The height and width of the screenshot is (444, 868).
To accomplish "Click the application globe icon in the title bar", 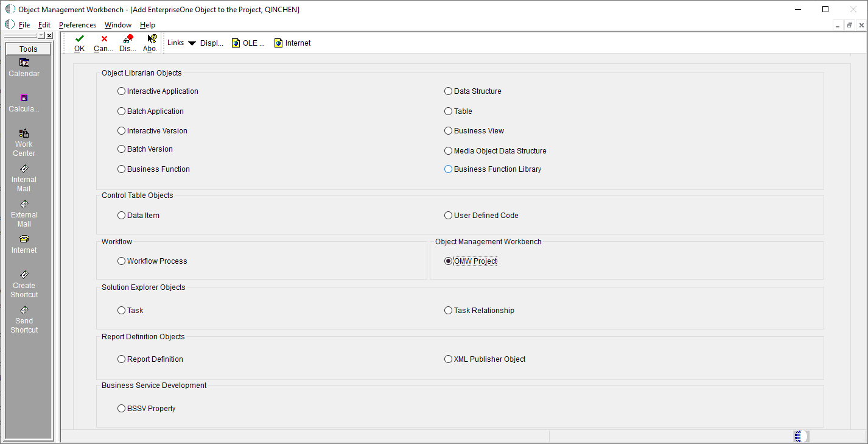I will point(10,9).
